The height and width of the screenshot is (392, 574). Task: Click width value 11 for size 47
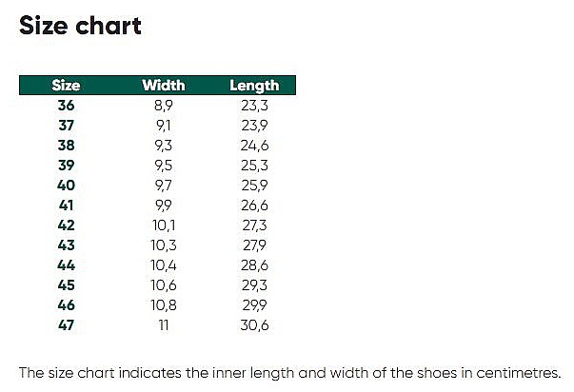click(163, 325)
